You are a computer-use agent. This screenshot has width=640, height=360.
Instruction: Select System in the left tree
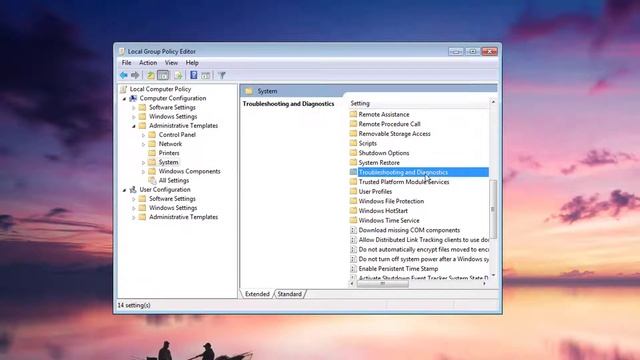point(168,162)
